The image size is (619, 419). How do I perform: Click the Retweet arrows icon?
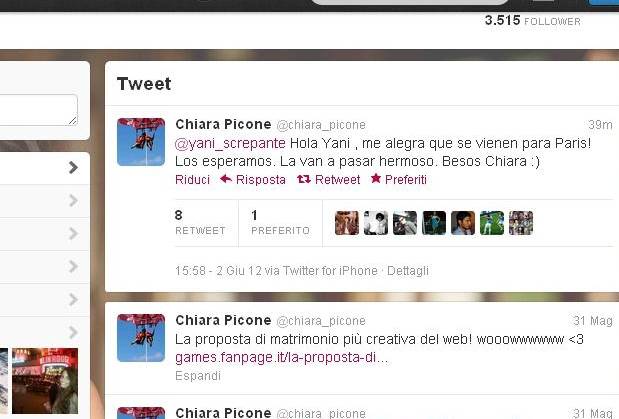(x=304, y=179)
